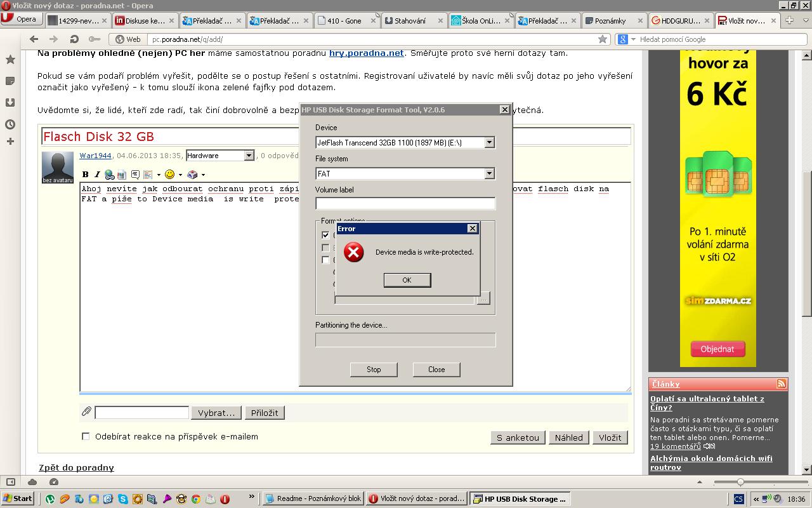
Task: Click the Objednat ad button
Action: pyautogui.click(x=717, y=349)
